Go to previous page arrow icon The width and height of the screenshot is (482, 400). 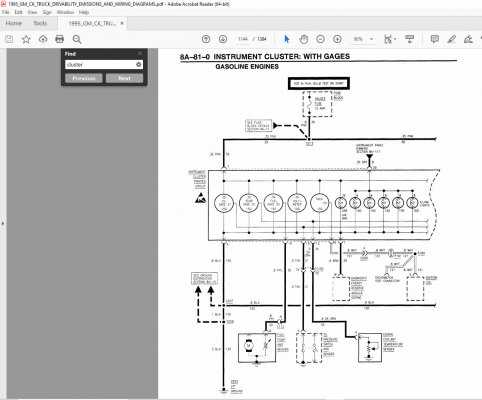pos(206,39)
